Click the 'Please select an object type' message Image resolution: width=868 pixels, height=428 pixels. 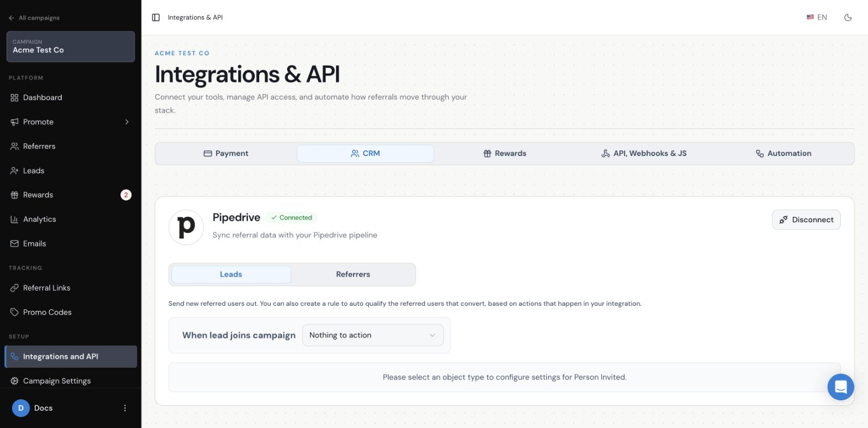504,377
